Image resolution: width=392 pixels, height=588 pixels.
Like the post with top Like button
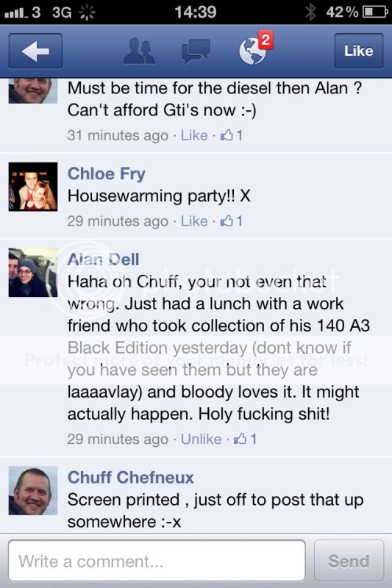(x=359, y=51)
